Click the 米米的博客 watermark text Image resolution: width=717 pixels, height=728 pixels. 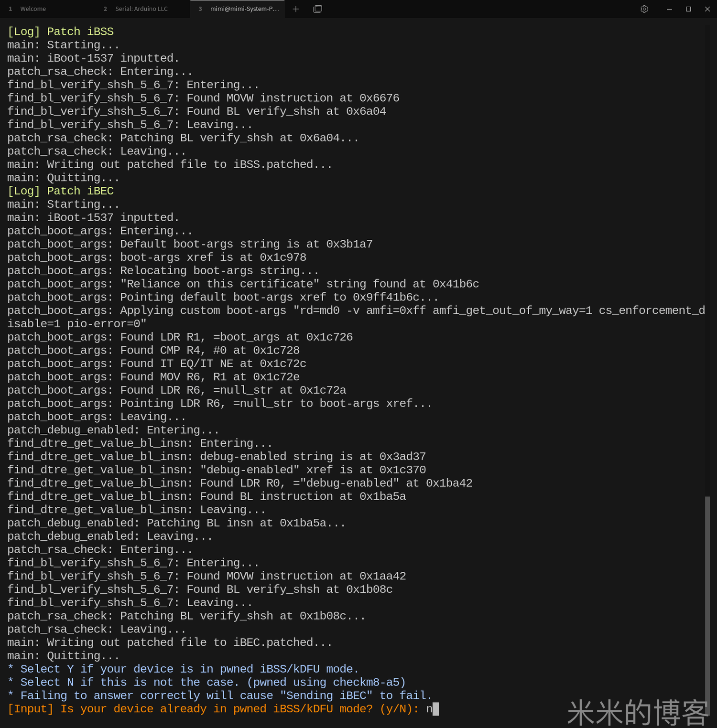click(637, 713)
